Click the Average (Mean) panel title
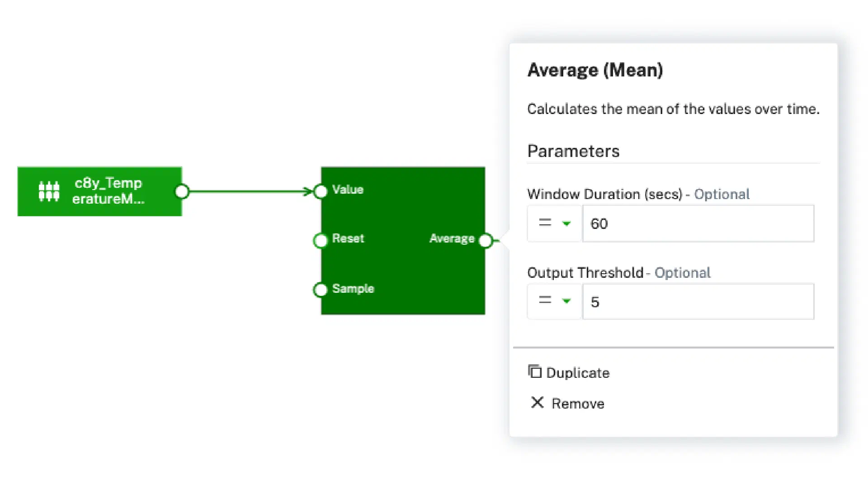 point(595,70)
